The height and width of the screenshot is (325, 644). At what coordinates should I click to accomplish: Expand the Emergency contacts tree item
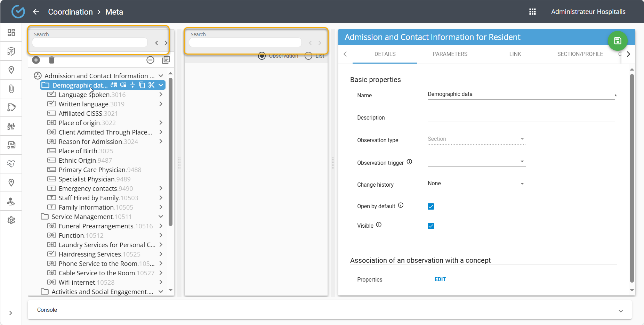coord(161,188)
